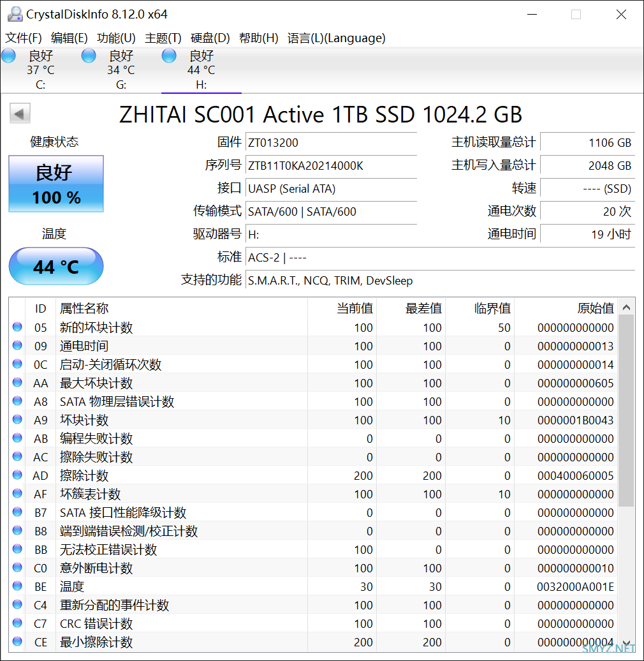Click the 主机读取量总计 value 1106 GB

(588, 142)
